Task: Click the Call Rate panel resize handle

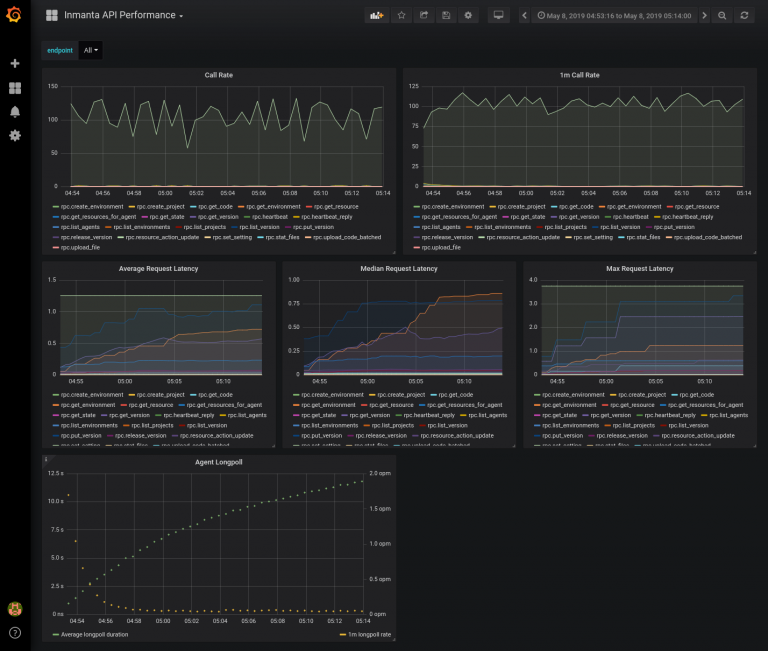Action: click(393, 252)
